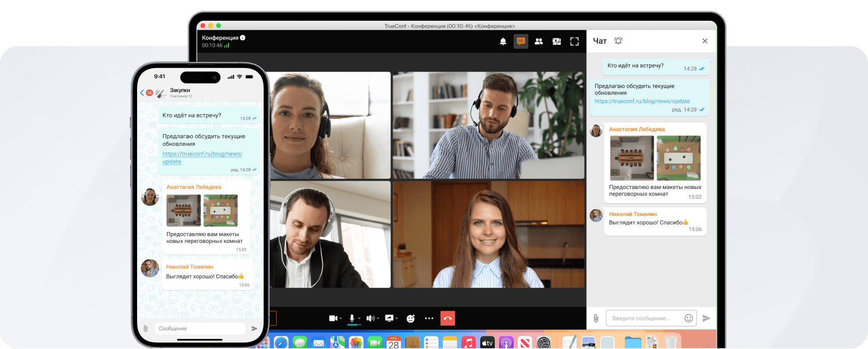Image resolution: width=868 pixels, height=349 pixels.
Task: Expand the microphone options dropdown arrow
Action: point(359,319)
